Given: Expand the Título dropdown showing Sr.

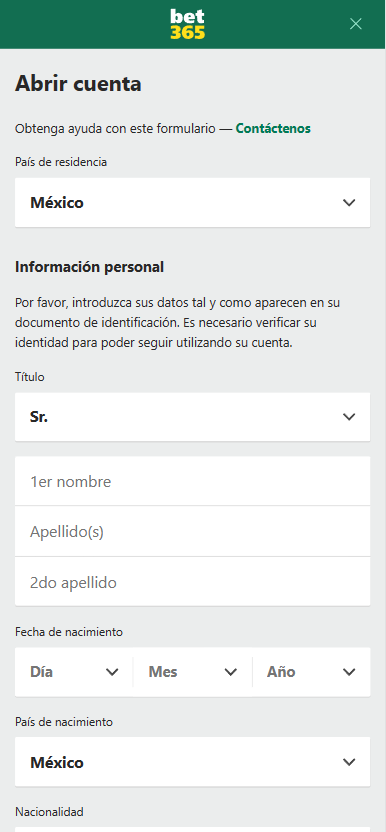Looking at the screenshot, I should (192, 417).
